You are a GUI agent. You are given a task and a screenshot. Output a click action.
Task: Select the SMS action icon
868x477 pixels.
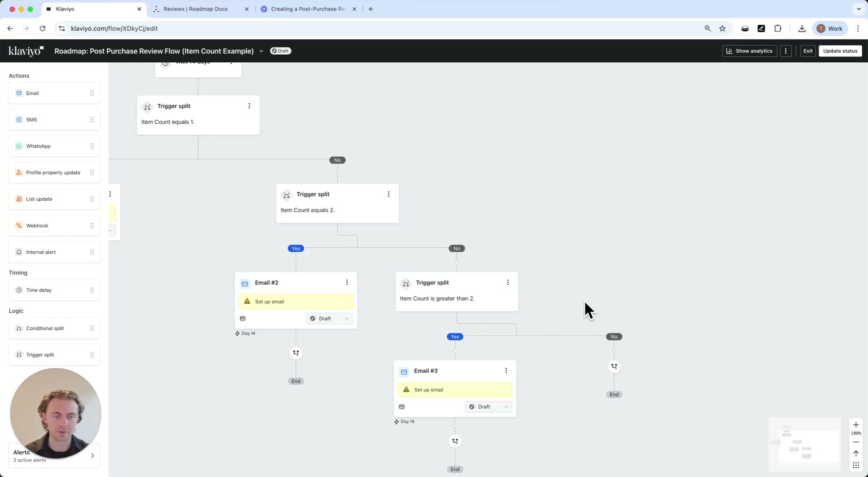(x=19, y=119)
